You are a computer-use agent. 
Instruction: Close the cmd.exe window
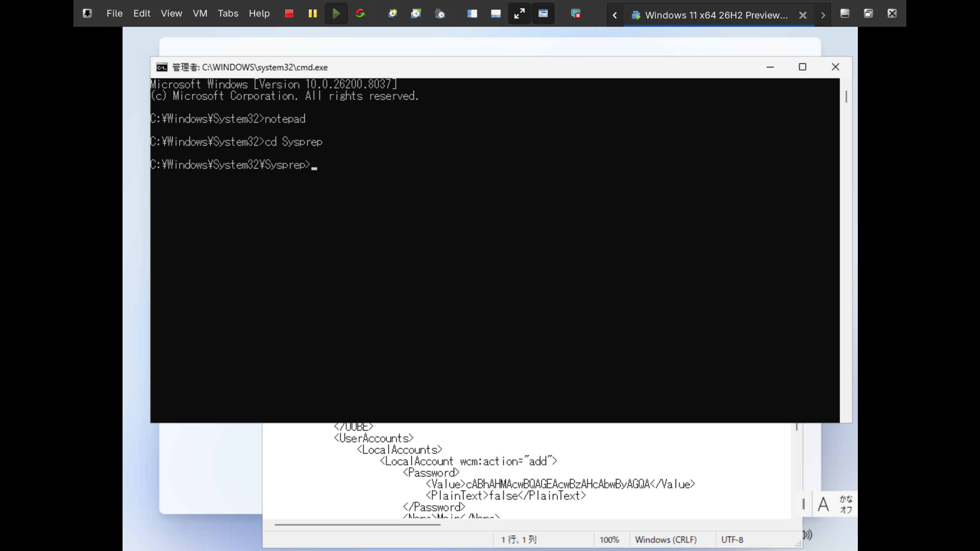point(835,67)
